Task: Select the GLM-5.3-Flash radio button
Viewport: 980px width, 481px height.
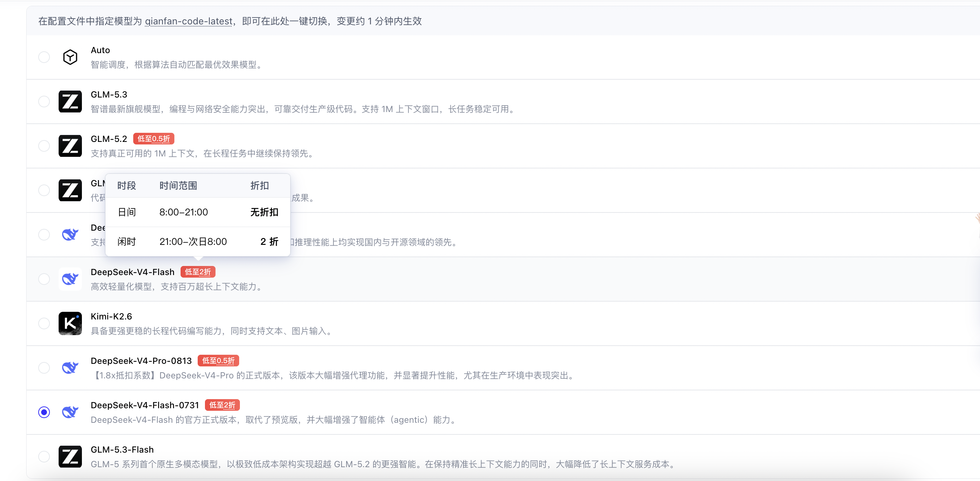Action: tap(44, 457)
